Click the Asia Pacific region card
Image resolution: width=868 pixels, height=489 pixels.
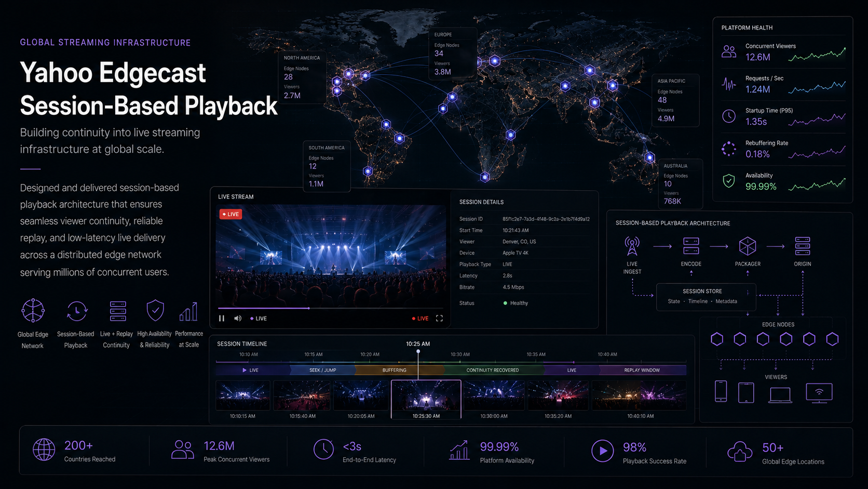point(675,100)
